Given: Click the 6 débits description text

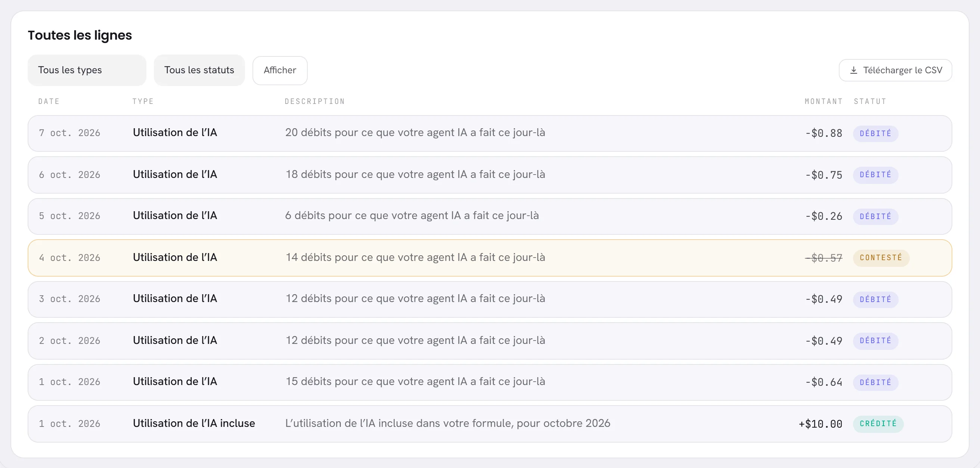Looking at the screenshot, I should pos(412,216).
